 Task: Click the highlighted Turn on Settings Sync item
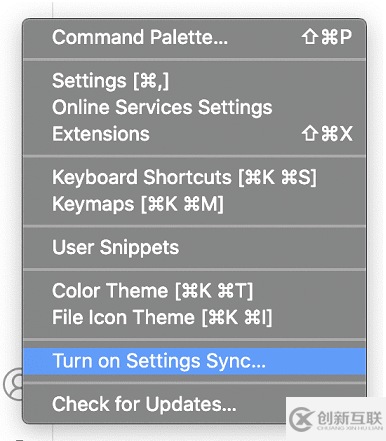coord(195,361)
